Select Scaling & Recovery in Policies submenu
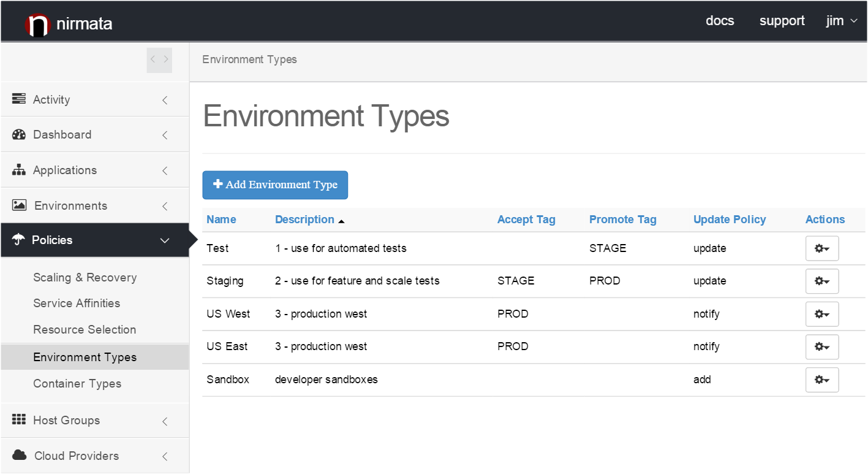868x474 pixels. 85,278
